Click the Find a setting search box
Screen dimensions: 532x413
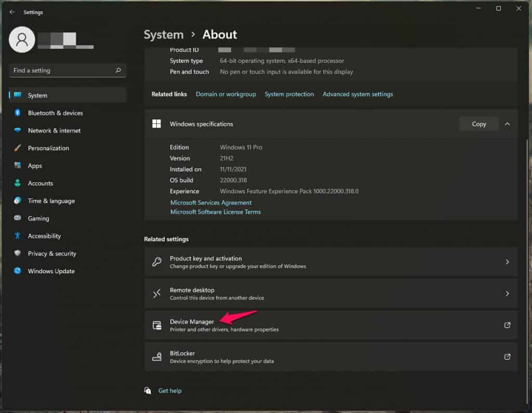62,71
